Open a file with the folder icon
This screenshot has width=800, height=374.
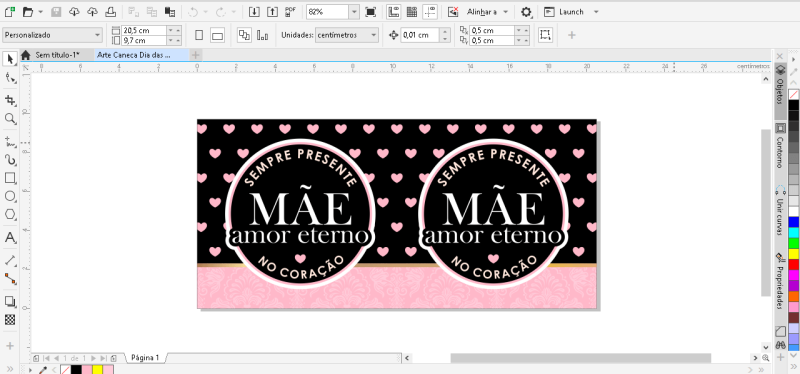pos(28,11)
